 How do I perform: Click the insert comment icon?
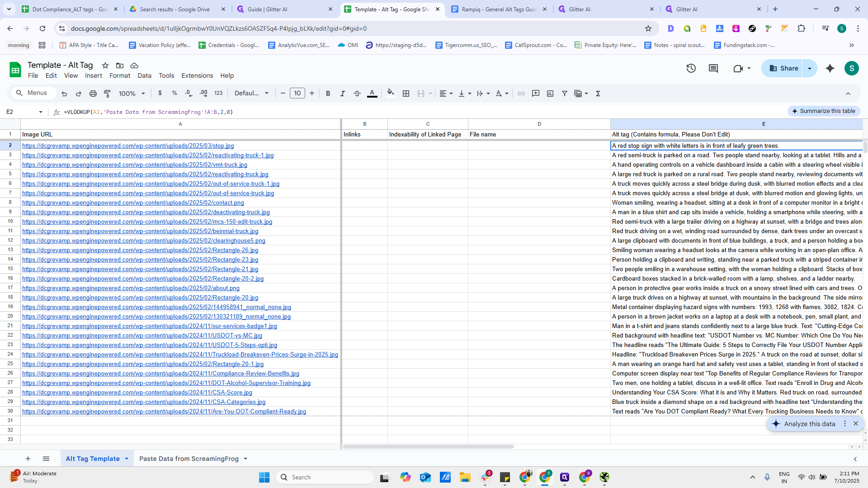pyautogui.click(x=536, y=94)
